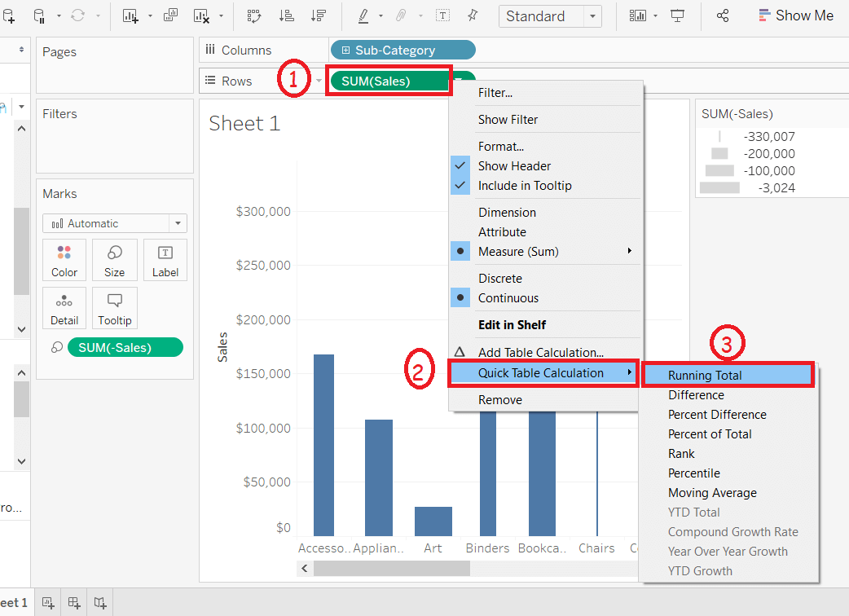Image resolution: width=849 pixels, height=616 pixels.
Task: Click the Highlight pen toolbar icon
Action: coord(364,16)
